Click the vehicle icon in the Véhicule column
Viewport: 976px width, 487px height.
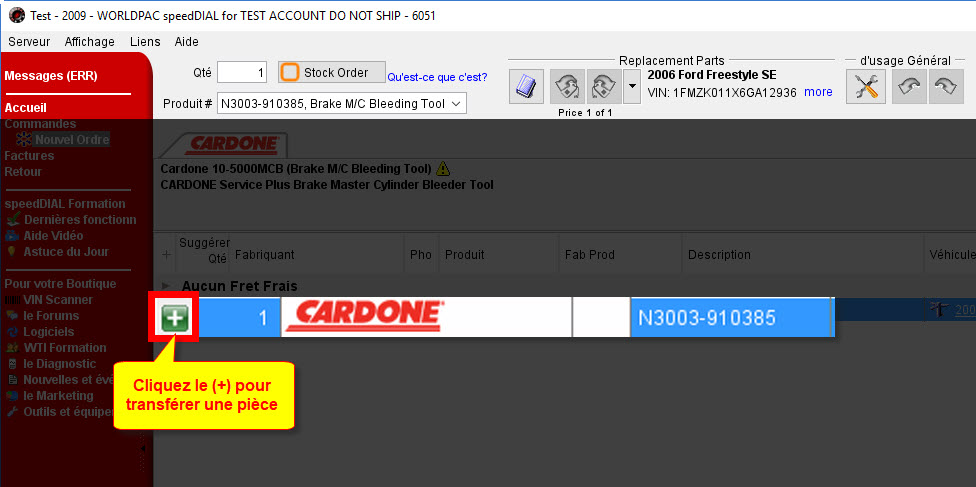(x=939, y=310)
